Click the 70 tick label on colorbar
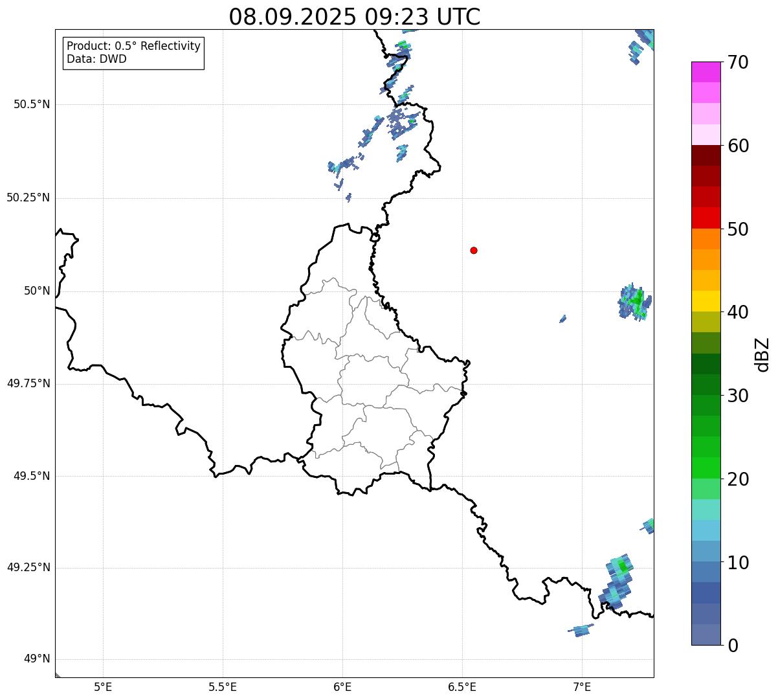Image resolution: width=778 pixels, height=700 pixels. point(738,63)
